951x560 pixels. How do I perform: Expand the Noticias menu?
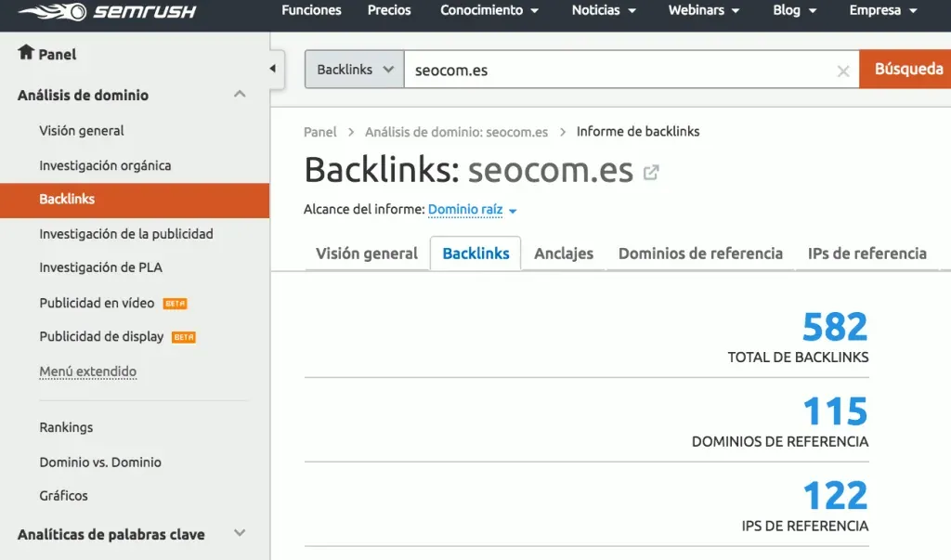(604, 10)
